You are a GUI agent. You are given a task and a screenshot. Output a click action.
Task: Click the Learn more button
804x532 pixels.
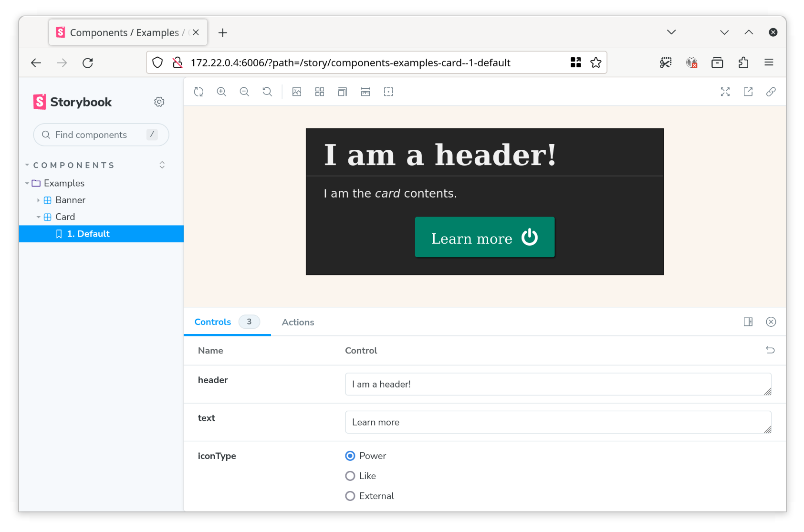(x=484, y=238)
